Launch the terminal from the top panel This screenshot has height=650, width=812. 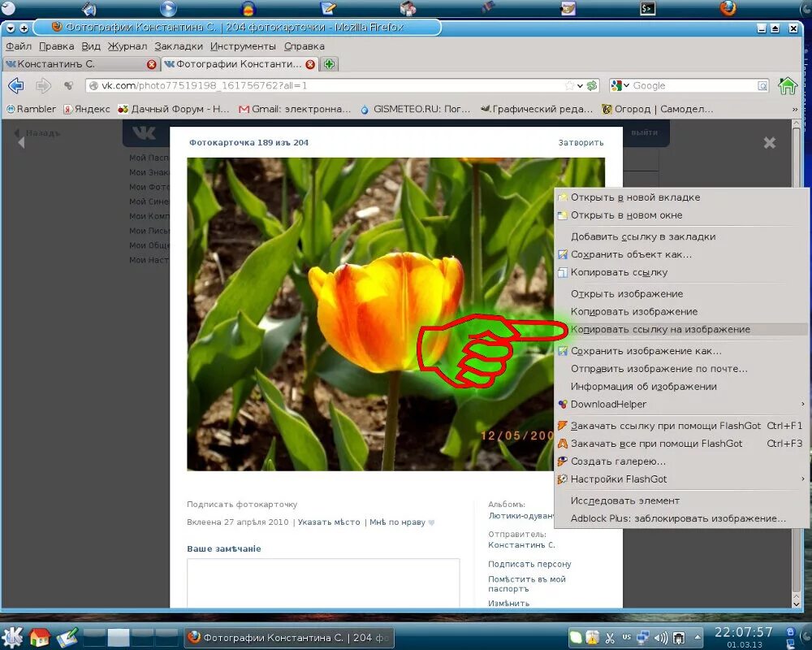pyautogui.click(x=648, y=8)
